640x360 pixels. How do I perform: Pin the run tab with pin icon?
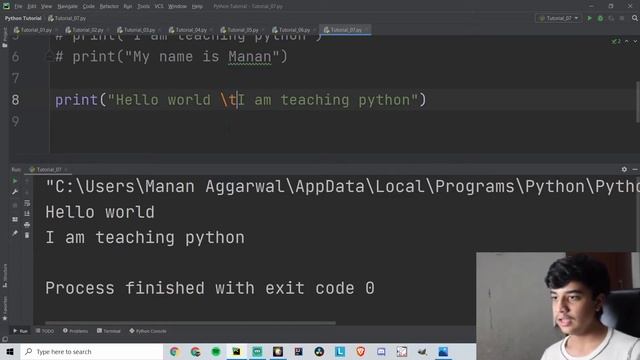(15, 233)
